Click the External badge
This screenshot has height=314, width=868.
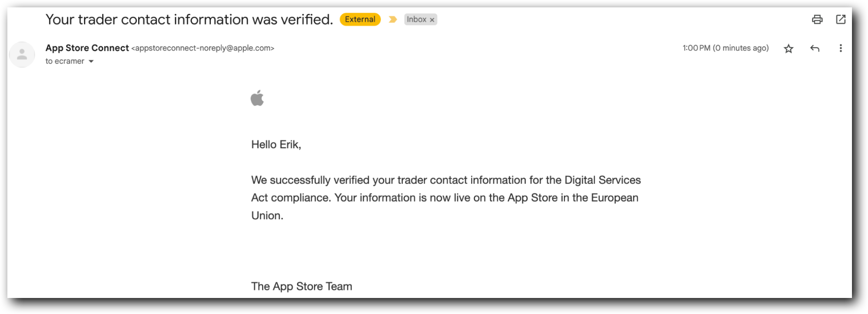click(x=360, y=19)
